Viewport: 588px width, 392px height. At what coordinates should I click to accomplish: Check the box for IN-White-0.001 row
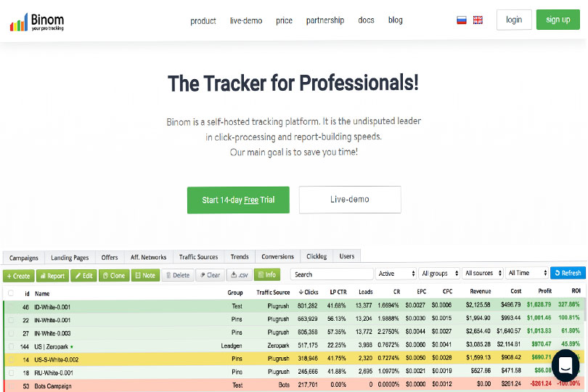pyautogui.click(x=11, y=320)
